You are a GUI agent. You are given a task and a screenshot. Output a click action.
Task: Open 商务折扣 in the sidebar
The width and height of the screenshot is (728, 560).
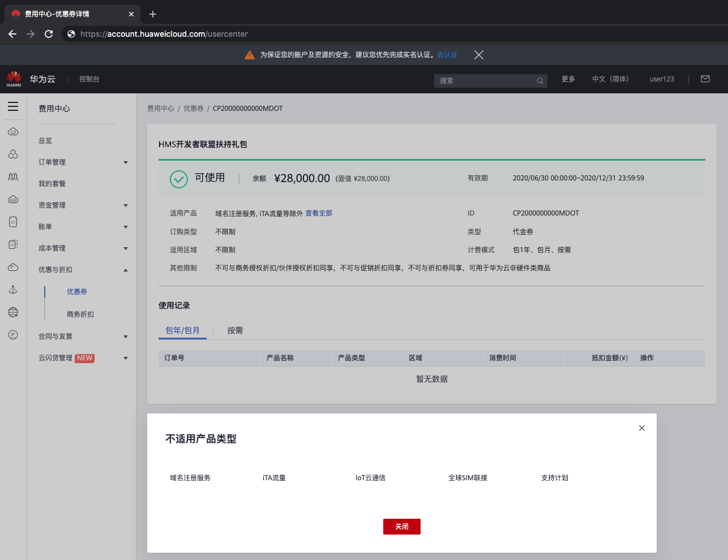[x=80, y=315]
